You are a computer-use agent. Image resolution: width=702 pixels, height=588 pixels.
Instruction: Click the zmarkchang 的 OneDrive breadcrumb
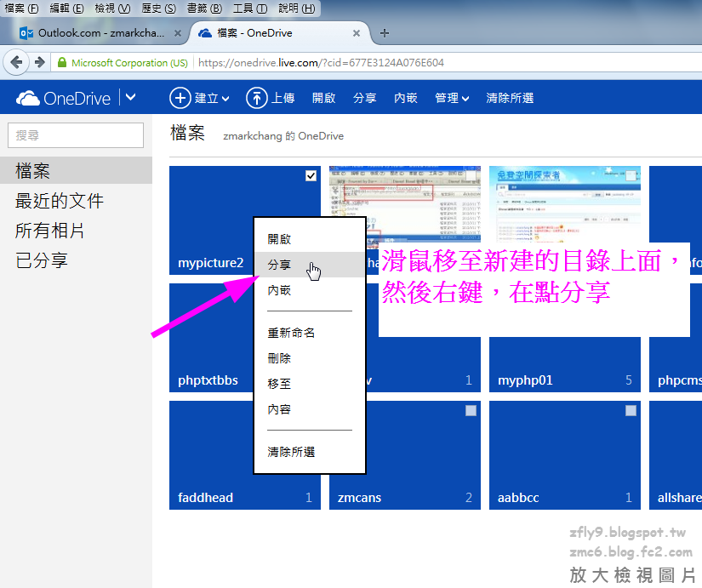coord(283,135)
